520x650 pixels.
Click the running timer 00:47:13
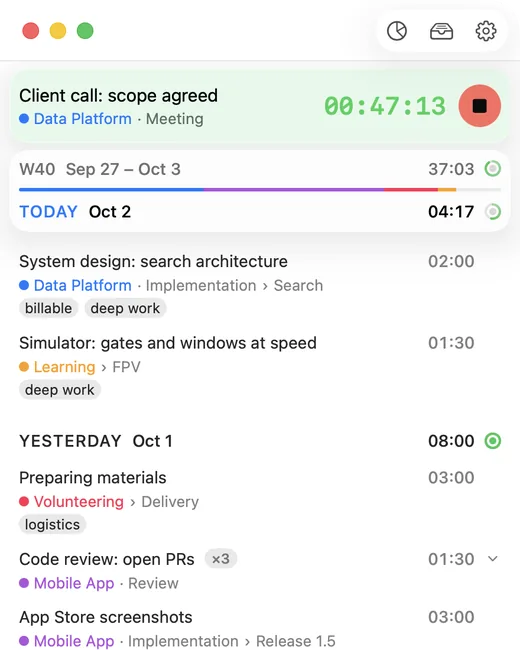pyautogui.click(x=385, y=106)
